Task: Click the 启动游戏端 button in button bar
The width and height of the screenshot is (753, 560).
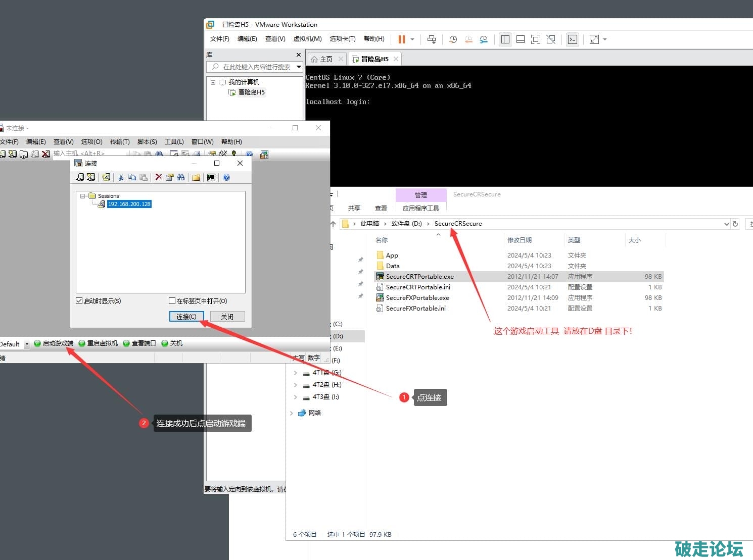Action: pyautogui.click(x=54, y=343)
